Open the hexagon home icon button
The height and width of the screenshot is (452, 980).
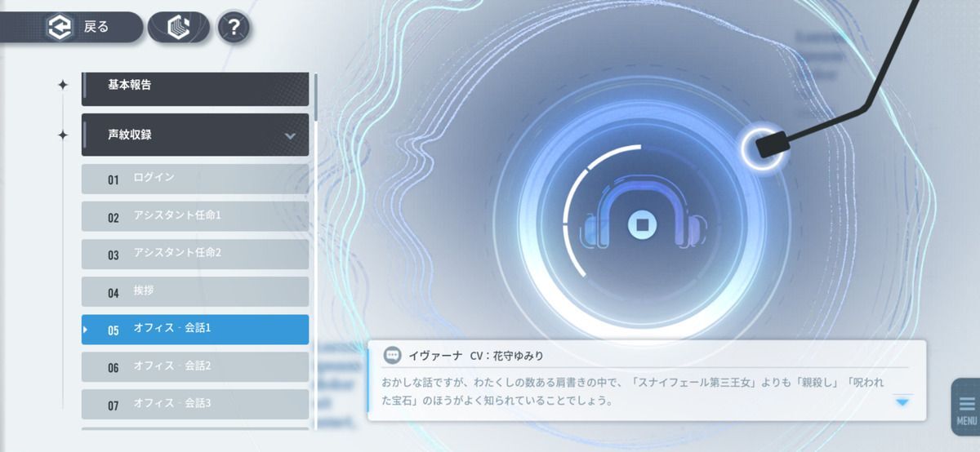pos(178,28)
